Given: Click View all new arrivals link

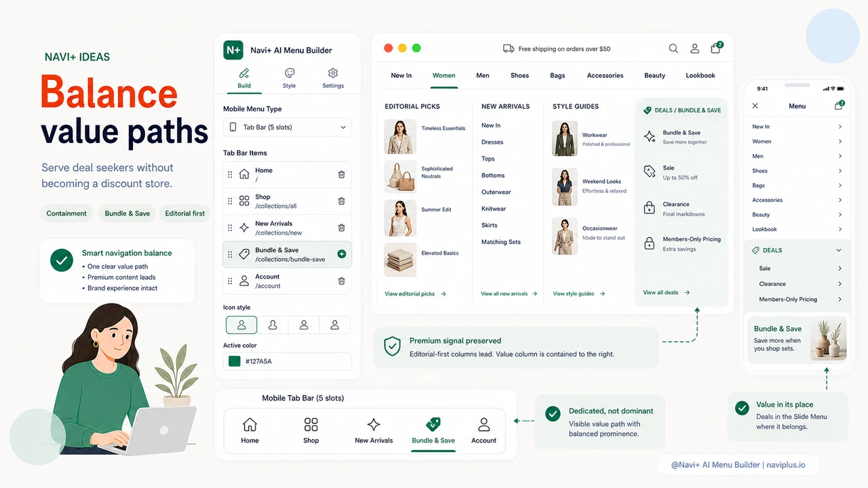Looking at the screenshot, I should [x=509, y=294].
